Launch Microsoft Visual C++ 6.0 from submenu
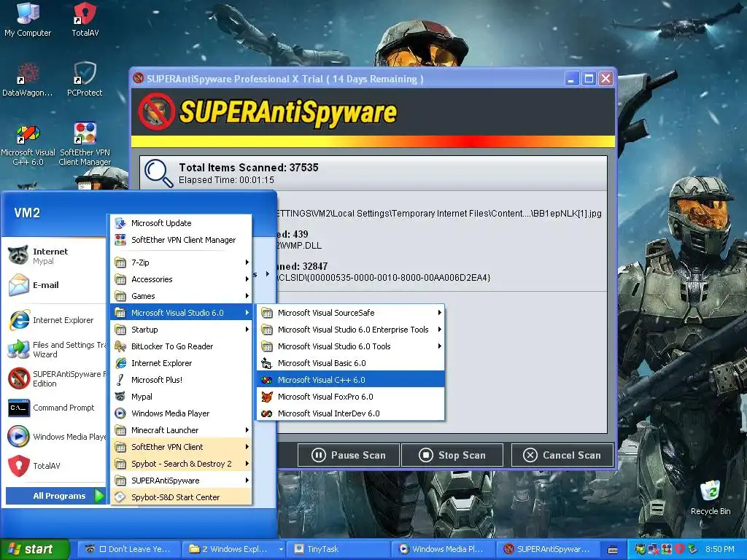 pyautogui.click(x=351, y=380)
